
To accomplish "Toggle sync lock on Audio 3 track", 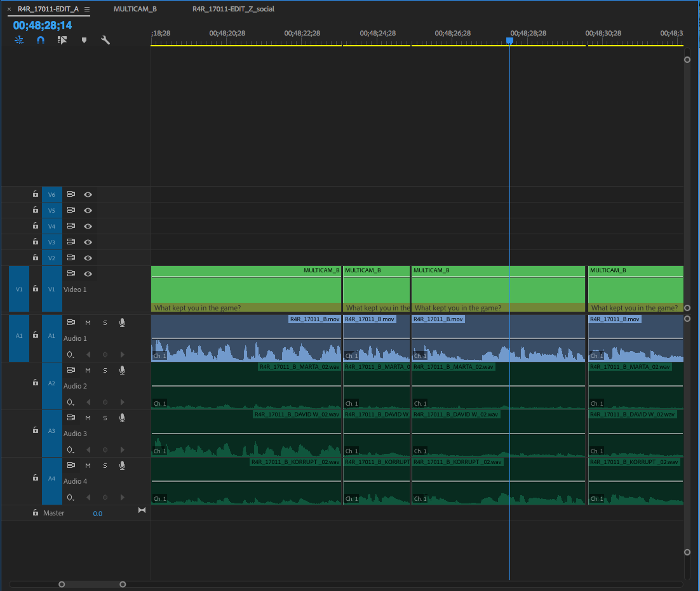I will click(x=71, y=418).
